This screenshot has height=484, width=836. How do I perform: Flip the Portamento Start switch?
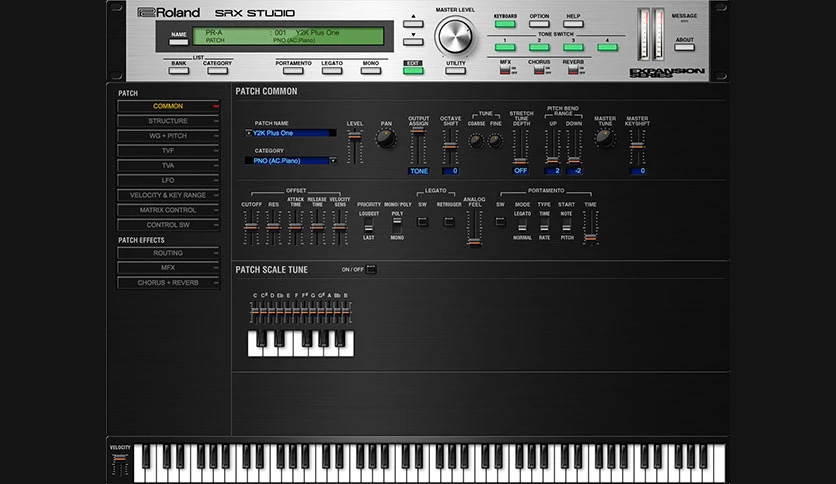click(x=566, y=225)
